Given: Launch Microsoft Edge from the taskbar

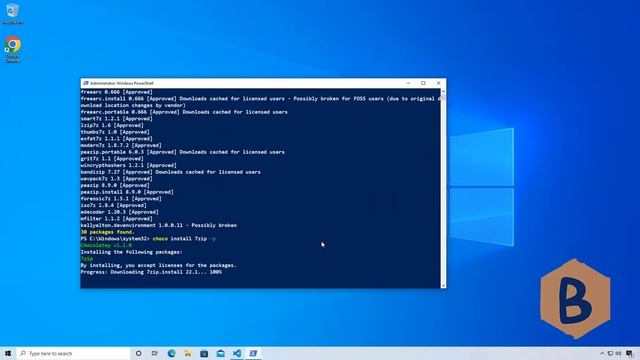Looking at the screenshot, I should point(171,353).
